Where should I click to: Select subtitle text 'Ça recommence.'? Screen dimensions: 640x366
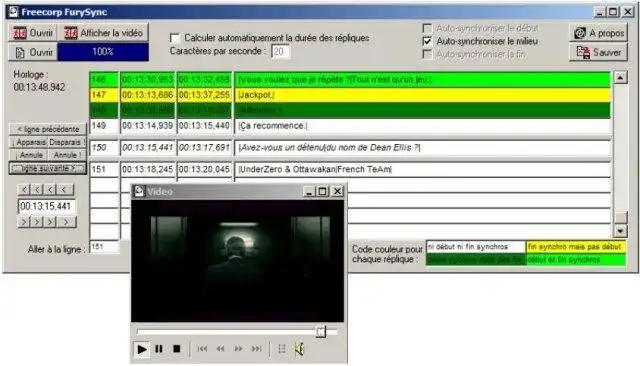click(x=422, y=126)
